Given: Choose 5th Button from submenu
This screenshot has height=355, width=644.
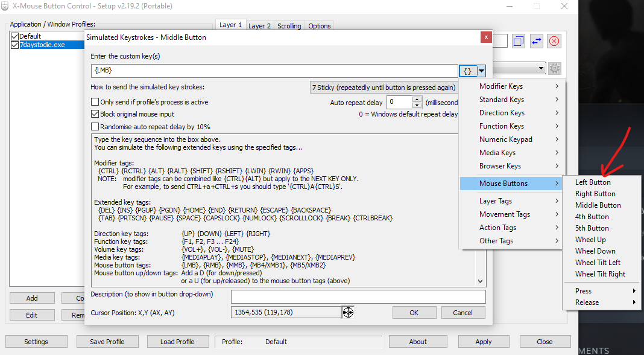Looking at the screenshot, I should 602,228.
